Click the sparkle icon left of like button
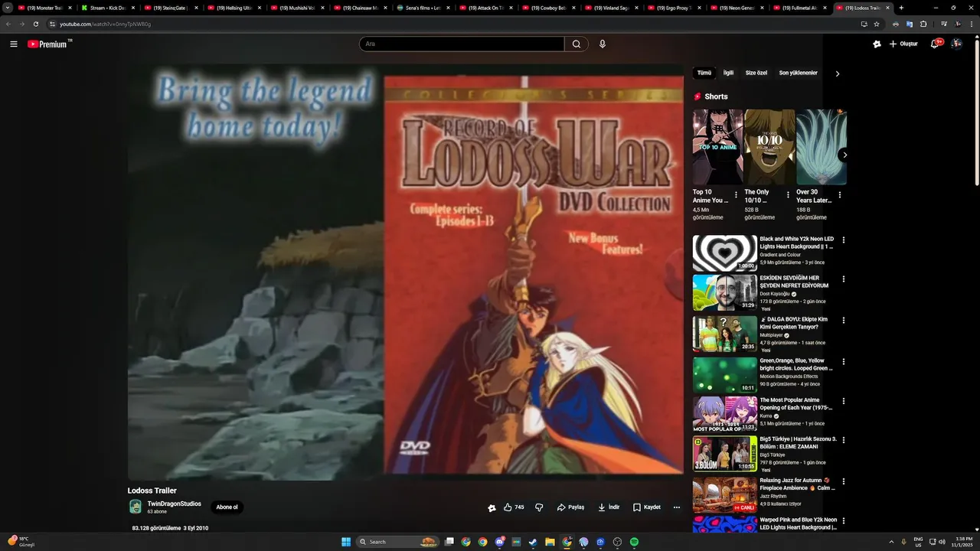The width and height of the screenshot is (980, 551). (492, 507)
